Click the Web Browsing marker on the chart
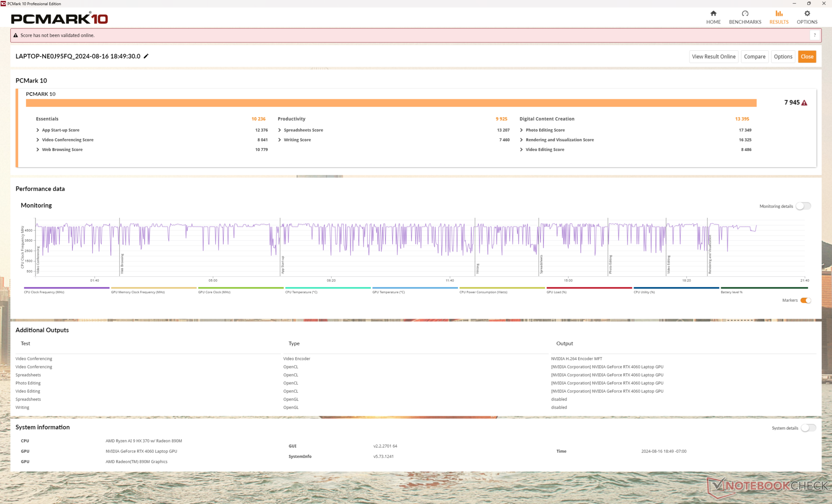 (x=122, y=264)
